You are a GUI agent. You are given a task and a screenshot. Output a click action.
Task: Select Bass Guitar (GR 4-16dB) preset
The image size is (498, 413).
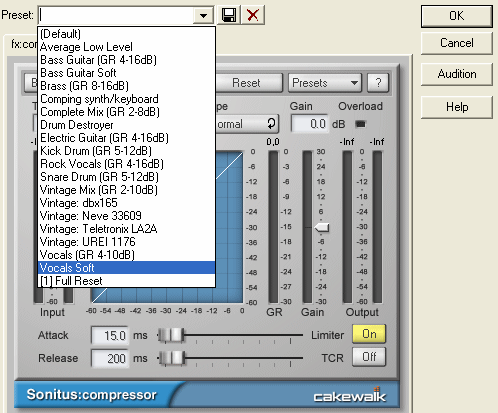(127, 60)
